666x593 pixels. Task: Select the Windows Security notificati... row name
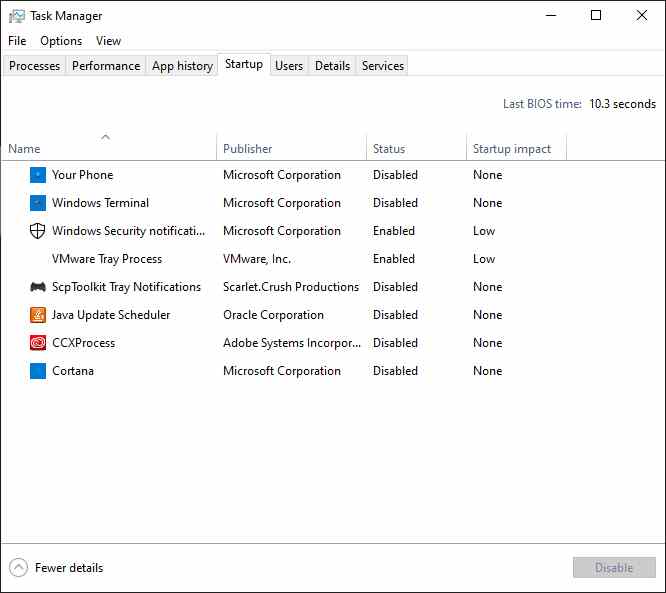128,231
